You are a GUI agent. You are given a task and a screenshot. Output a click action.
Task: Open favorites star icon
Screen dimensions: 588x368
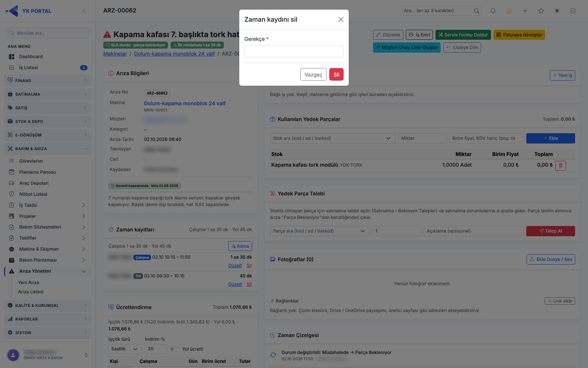pos(541,11)
